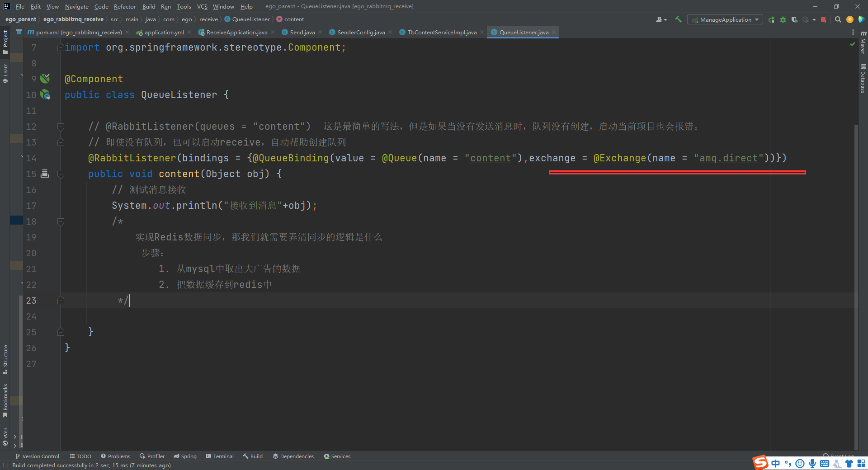This screenshot has width=868, height=470.
Task: Switch to the ReceiveApplication.java tab
Action: 236,33
